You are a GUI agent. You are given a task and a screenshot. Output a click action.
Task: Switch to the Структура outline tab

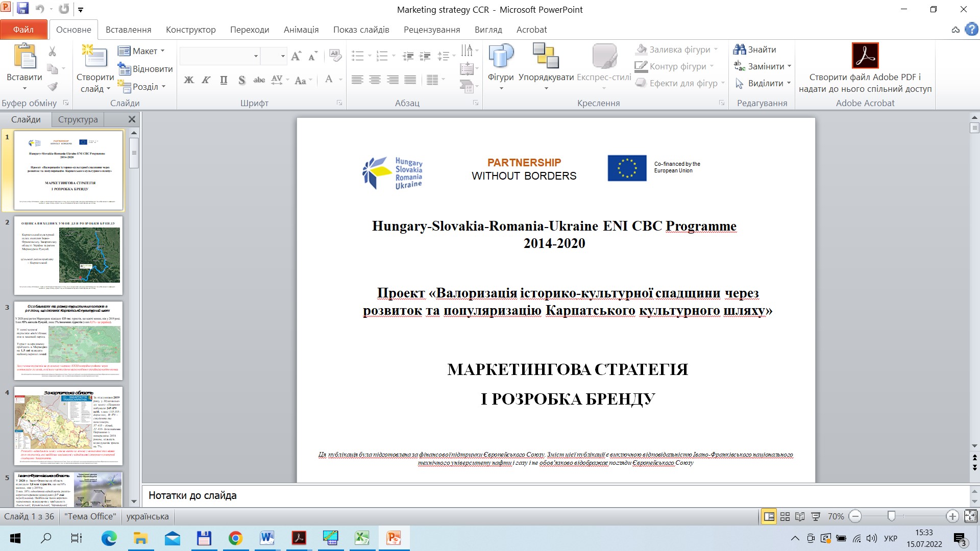tap(78, 119)
